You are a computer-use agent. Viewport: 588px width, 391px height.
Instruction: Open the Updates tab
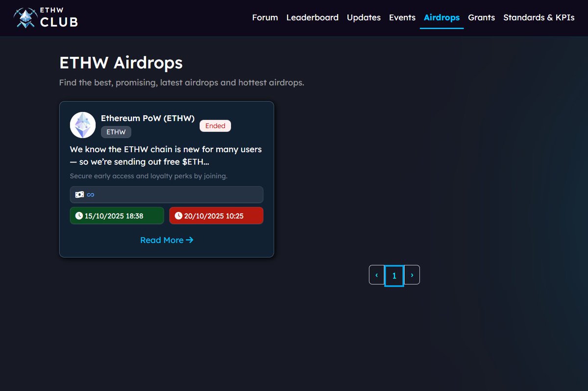364,17
